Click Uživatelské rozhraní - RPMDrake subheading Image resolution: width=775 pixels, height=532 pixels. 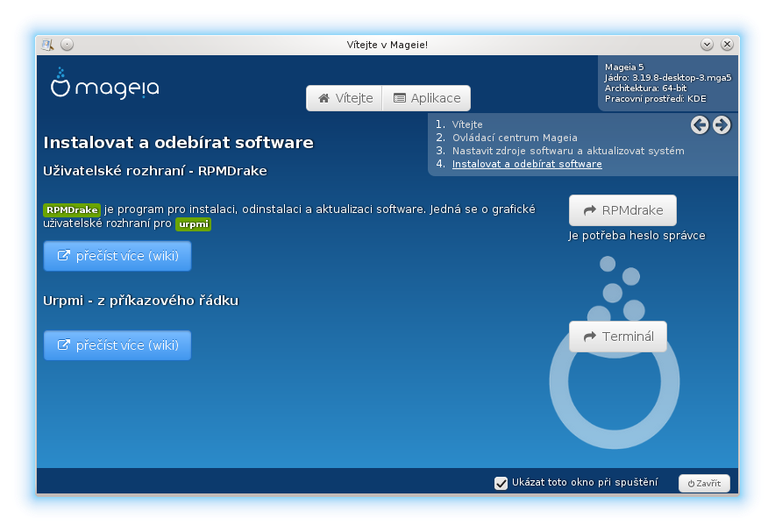[155, 171]
